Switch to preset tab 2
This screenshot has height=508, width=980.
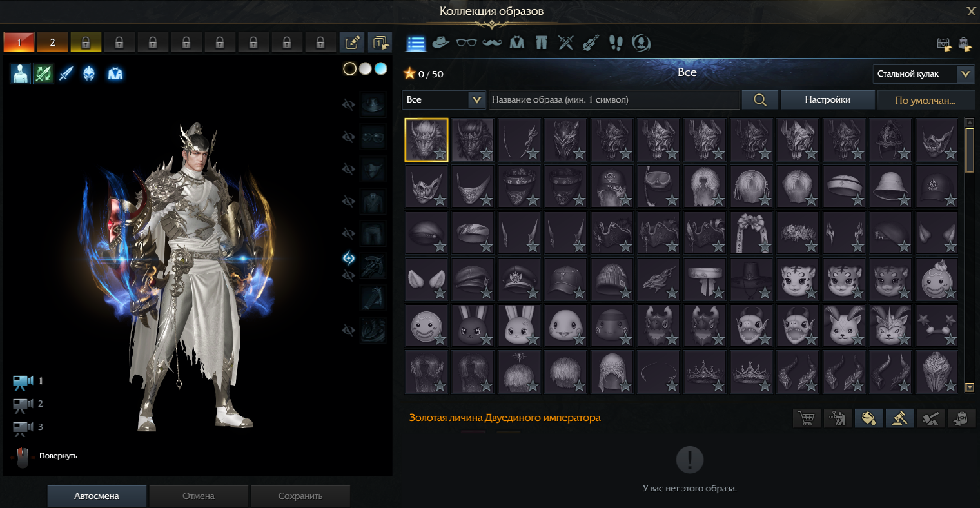pyautogui.click(x=52, y=43)
